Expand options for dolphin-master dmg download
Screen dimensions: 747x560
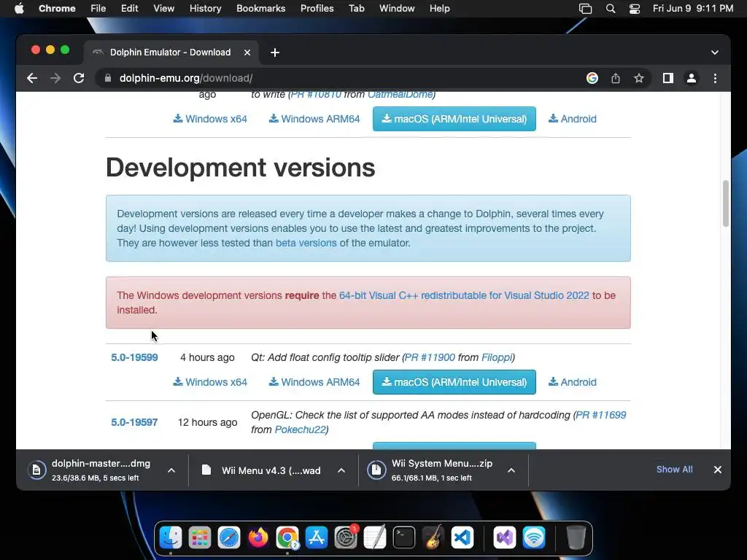[171, 470]
